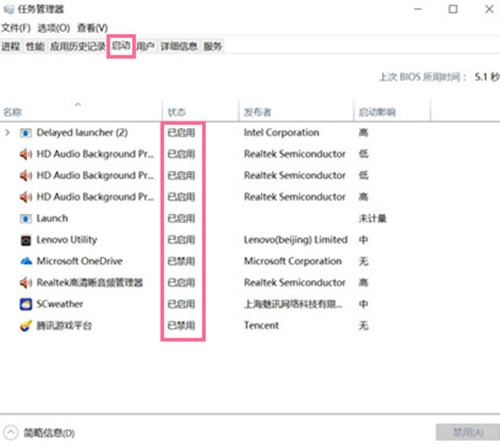Collapse to 简略信息 with the arrow icon
This screenshot has width=500, height=447.
coord(11,433)
